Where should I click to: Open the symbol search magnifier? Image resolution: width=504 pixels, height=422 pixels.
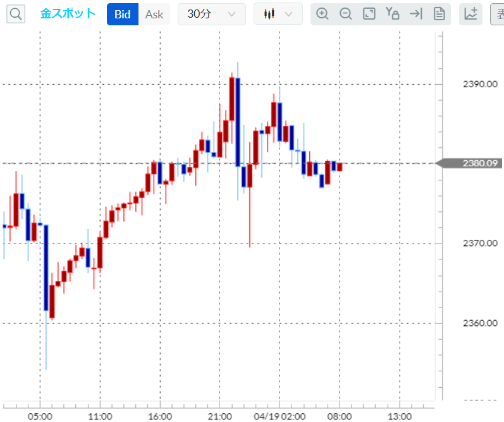coord(16,14)
